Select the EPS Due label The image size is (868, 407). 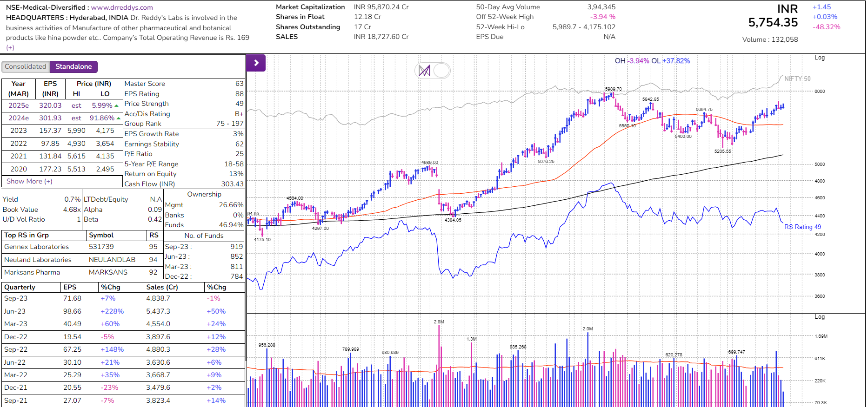(x=490, y=37)
